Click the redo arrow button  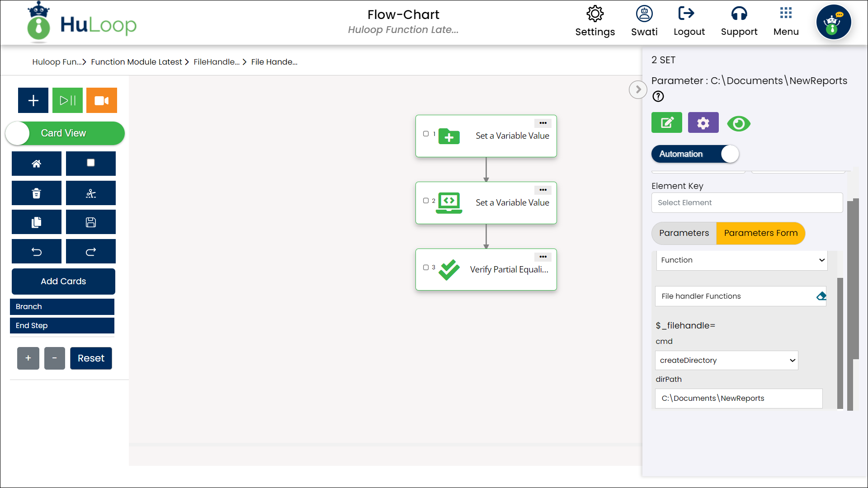[x=91, y=252]
